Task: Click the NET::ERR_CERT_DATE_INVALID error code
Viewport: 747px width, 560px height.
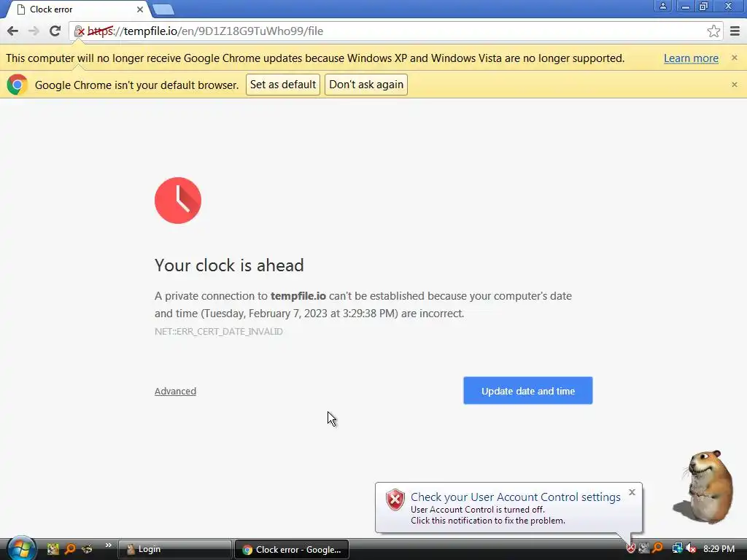Action: click(219, 332)
